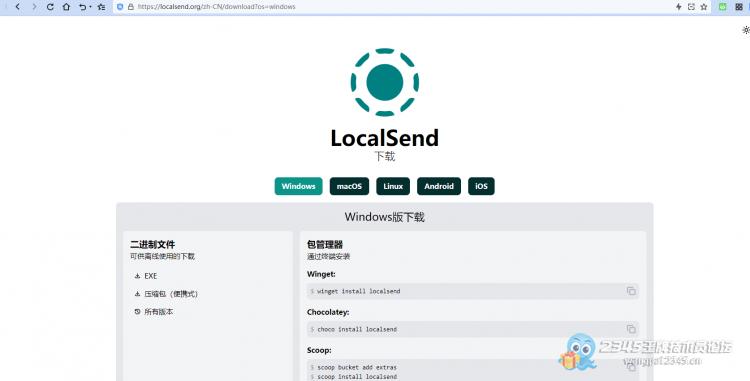Click the '通过终端安装' subtitle
Viewport: 750px width, 381px height.
click(329, 257)
